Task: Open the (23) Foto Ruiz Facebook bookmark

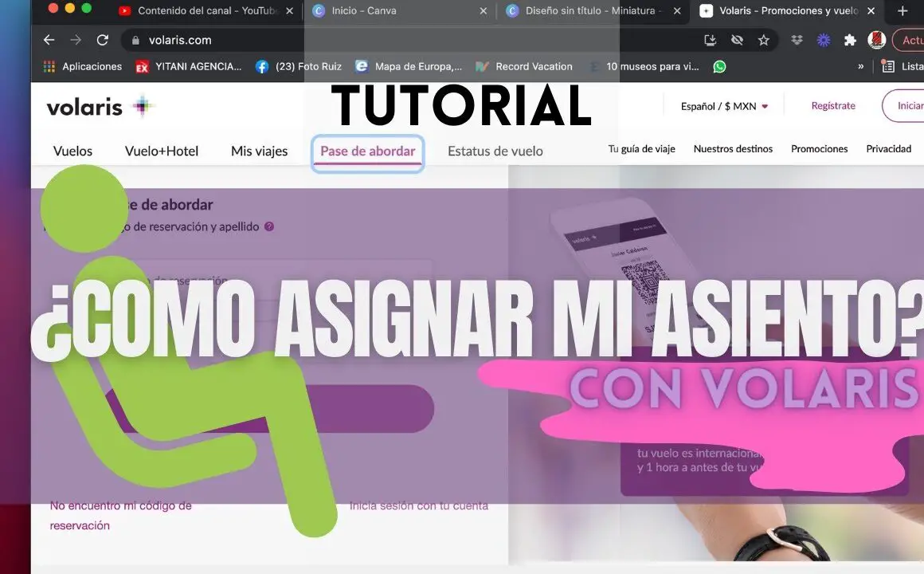Action: pos(299,67)
